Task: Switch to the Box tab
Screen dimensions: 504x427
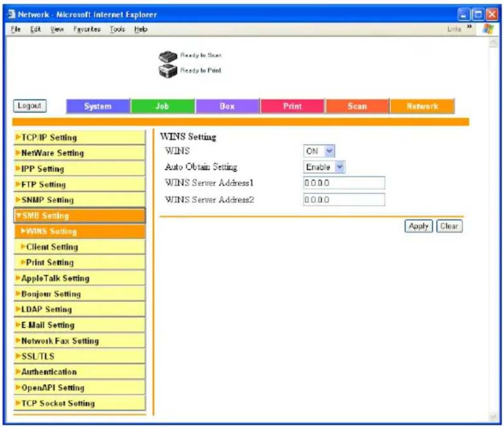Action: click(x=228, y=107)
